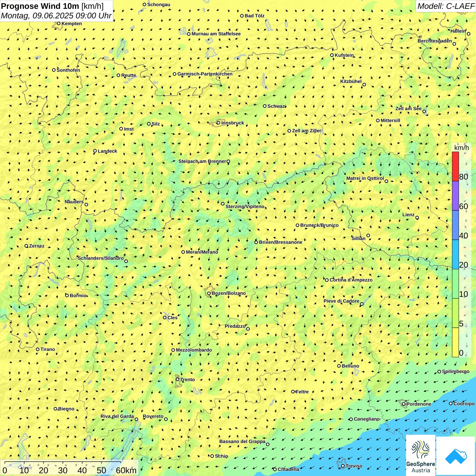Image resolution: width=476 pixels, height=476 pixels.
Task: Click the purple 60 km/h legend color
Action: [x=455, y=196]
